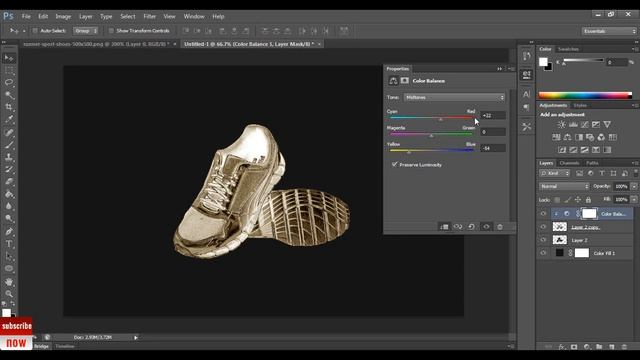
Task: Toggle Preserve Luminosity checkbox
Action: pos(394,164)
